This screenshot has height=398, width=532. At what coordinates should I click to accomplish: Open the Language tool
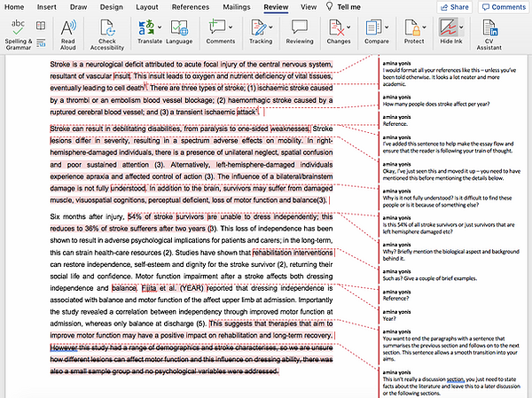[x=179, y=32]
